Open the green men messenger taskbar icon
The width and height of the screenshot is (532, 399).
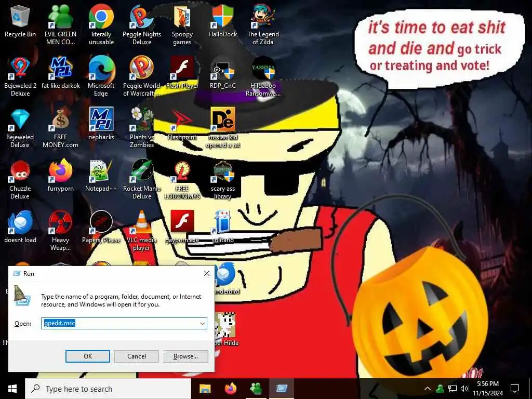click(x=256, y=389)
